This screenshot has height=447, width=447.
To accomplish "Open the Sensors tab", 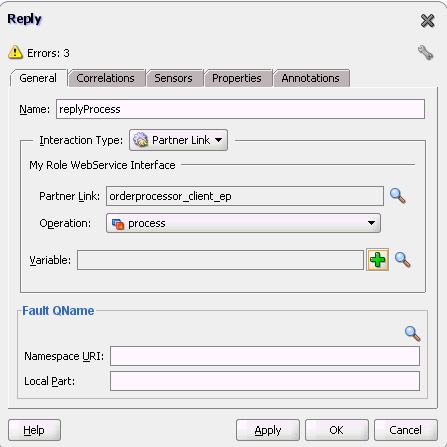I will (x=173, y=78).
